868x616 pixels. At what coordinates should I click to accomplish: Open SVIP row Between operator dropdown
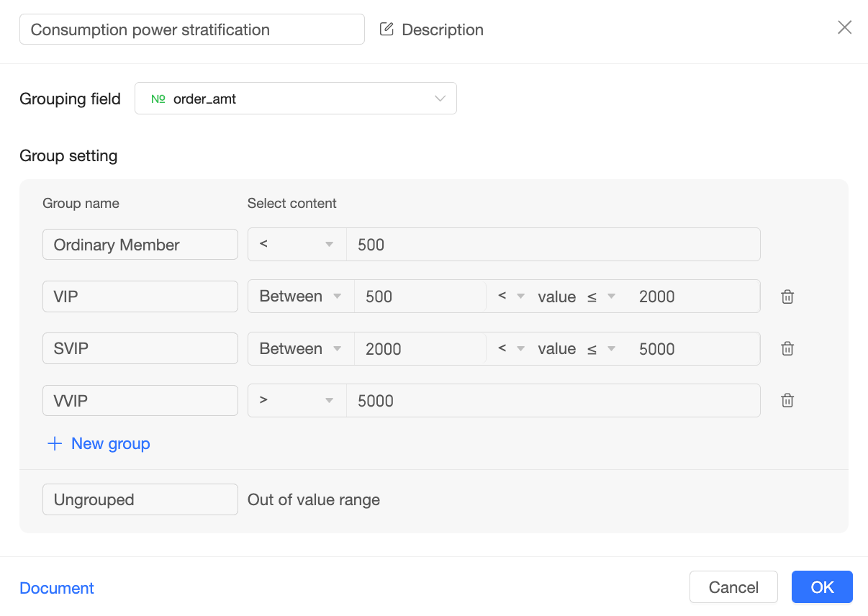tap(301, 348)
